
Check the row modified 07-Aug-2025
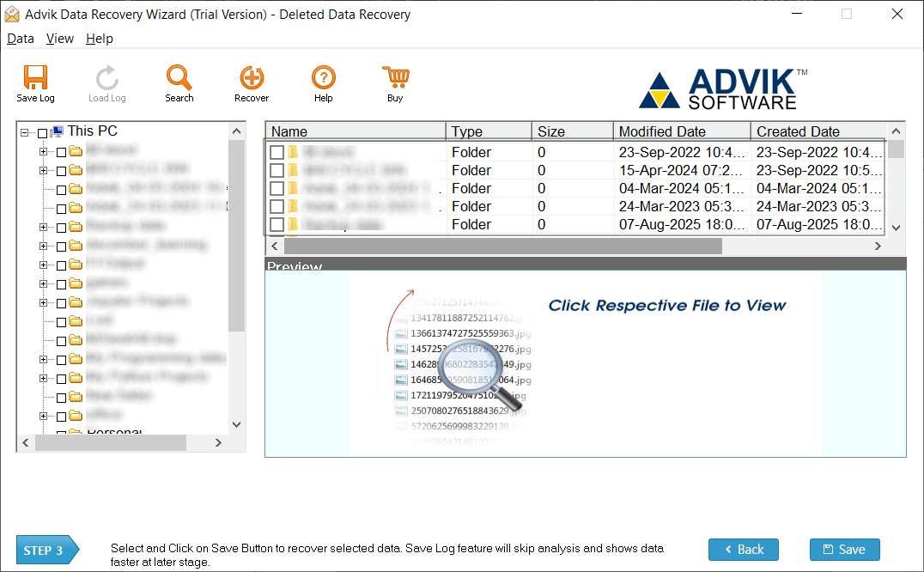click(277, 224)
